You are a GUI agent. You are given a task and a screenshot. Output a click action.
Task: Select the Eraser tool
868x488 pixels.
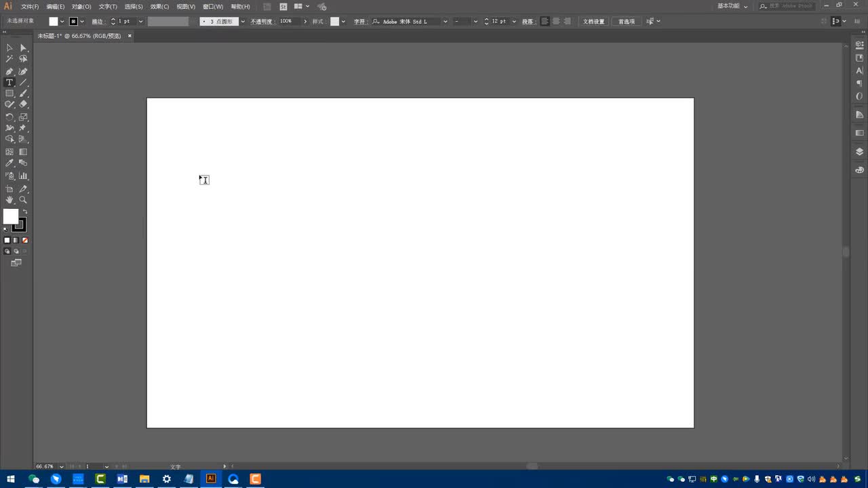click(23, 104)
